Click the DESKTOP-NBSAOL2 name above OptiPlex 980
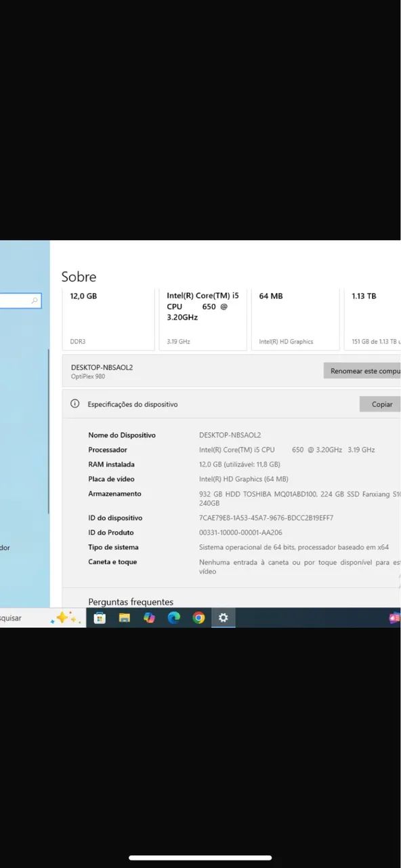The image size is (401, 868). click(x=102, y=367)
